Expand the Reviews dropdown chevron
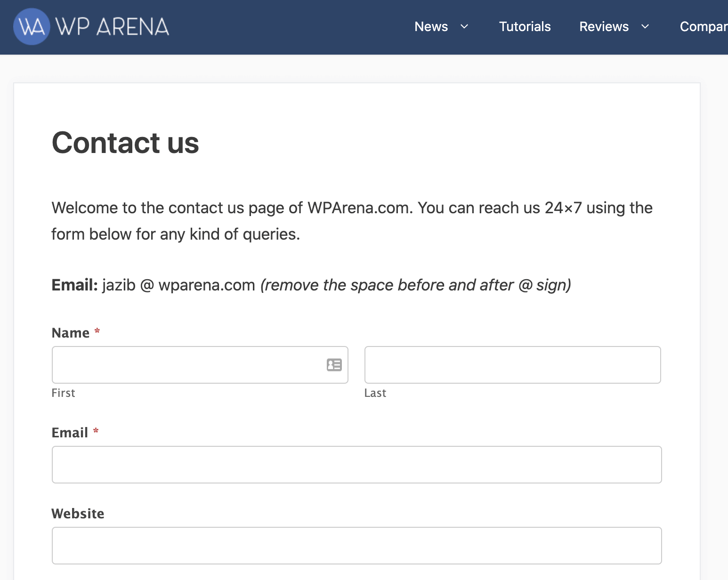 coord(645,27)
